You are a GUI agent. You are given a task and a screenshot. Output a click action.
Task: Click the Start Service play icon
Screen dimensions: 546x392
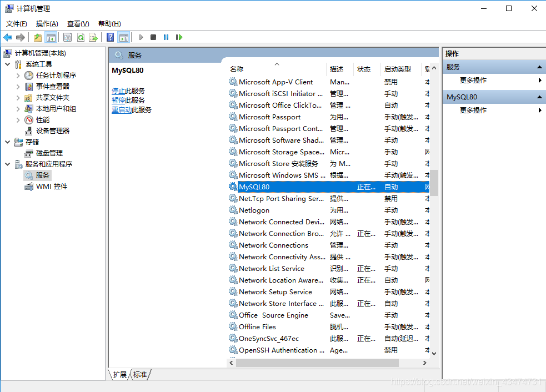pyautogui.click(x=141, y=37)
